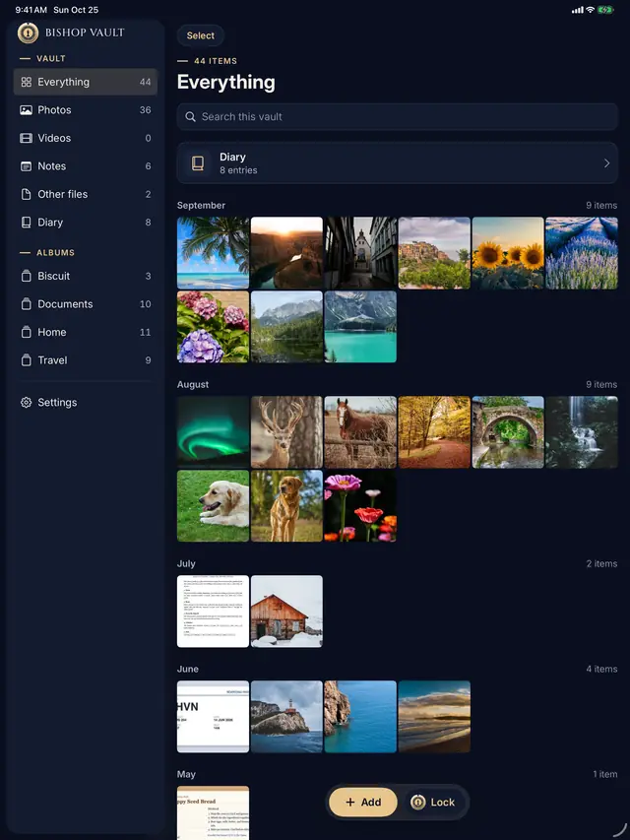Click the "September" section heading
The width and height of the screenshot is (630, 840).
coord(201,205)
